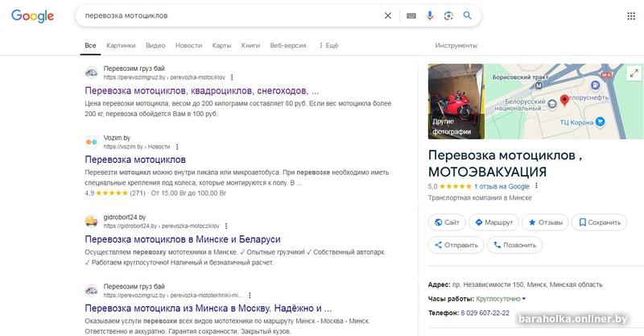Click the magnifier search button

468,15
